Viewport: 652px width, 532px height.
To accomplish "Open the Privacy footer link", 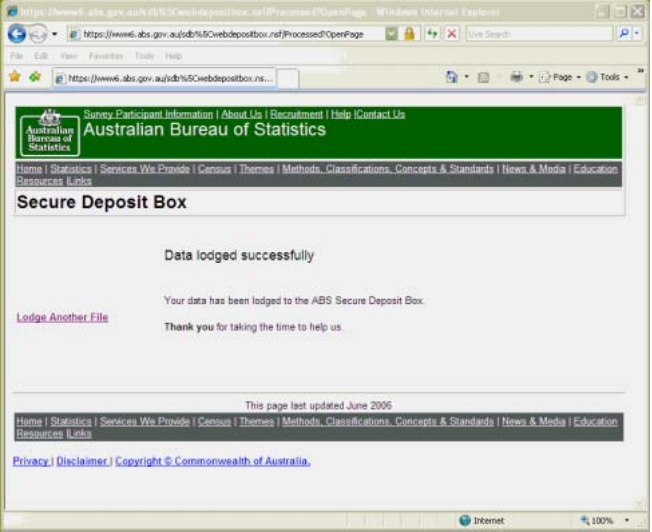I will (31, 461).
